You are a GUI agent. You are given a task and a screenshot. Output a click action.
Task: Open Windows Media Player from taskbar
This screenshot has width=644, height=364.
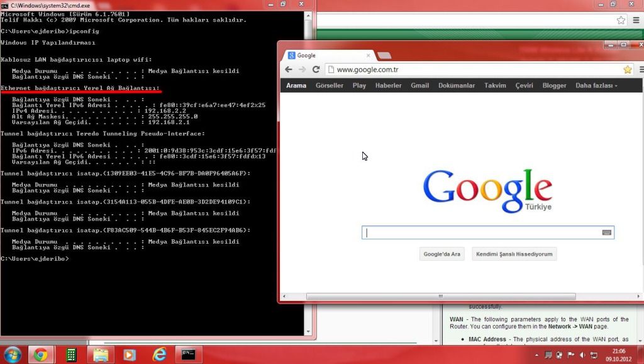[130, 355]
